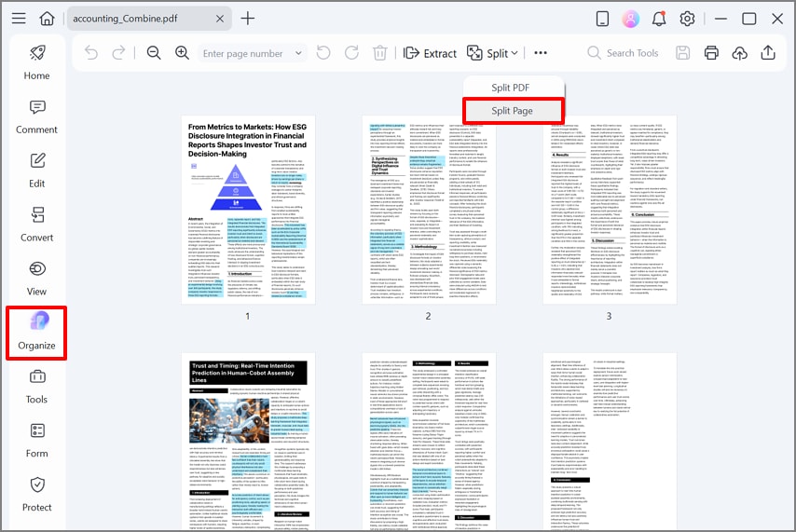The image size is (796, 532).
Task: Open the mobile device icon
Action: coord(602,19)
